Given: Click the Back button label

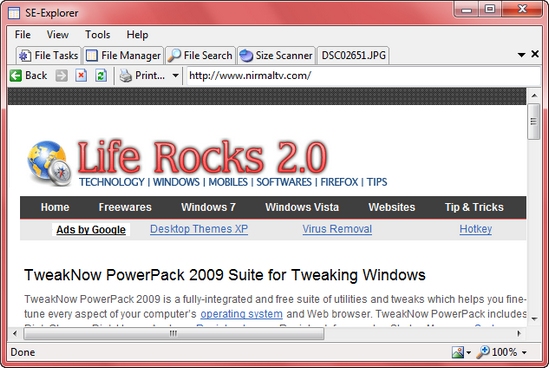Looking at the screenshot, I should (36, 75).
